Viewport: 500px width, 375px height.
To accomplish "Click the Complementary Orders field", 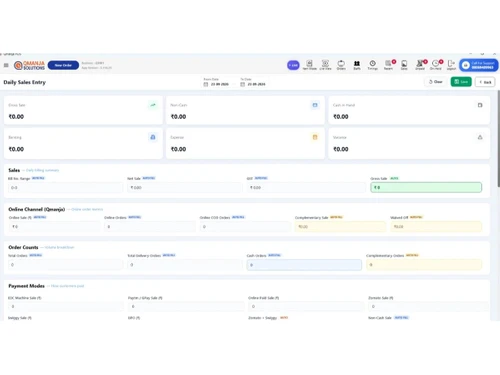I will [424, 265].
